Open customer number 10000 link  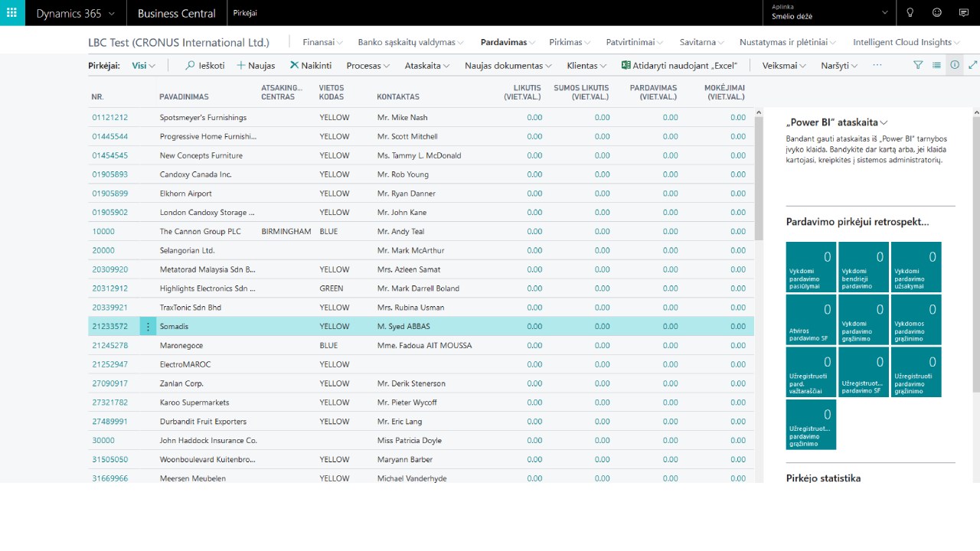tap(103, 232)
